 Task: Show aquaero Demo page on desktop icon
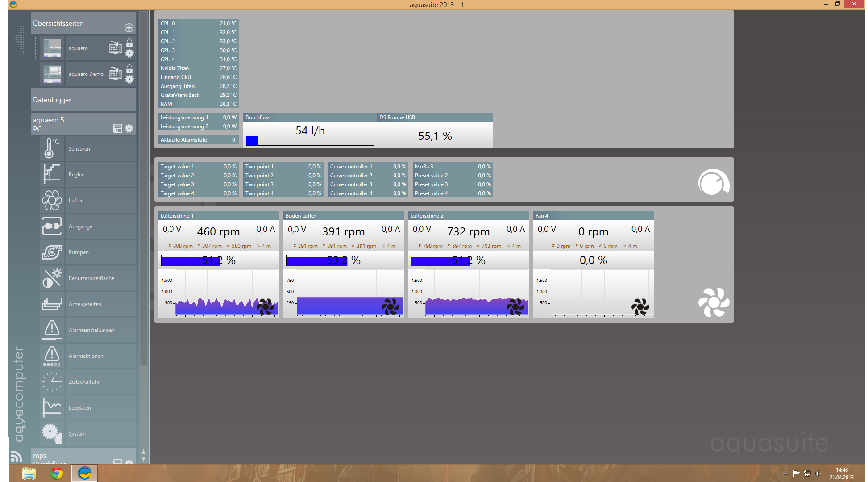point(115,74)
